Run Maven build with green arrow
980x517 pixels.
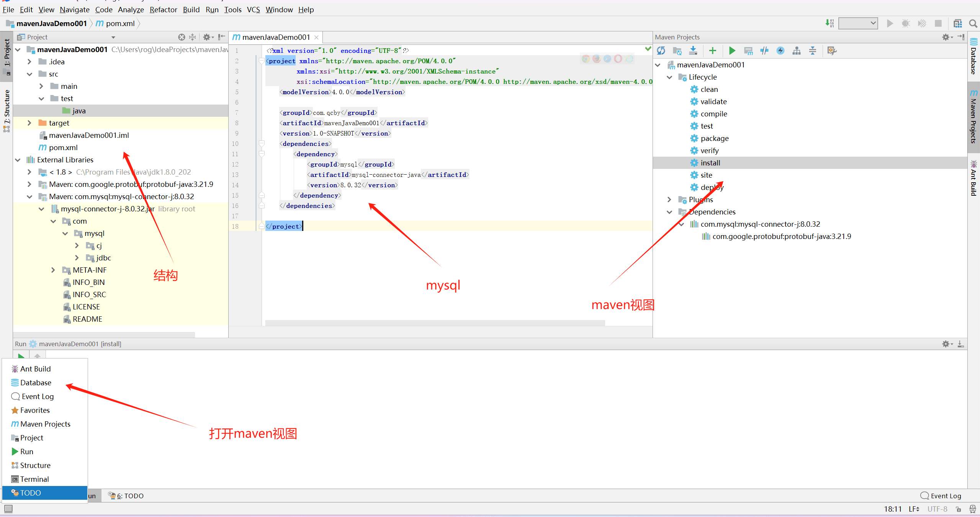click(x=732, y=51)
